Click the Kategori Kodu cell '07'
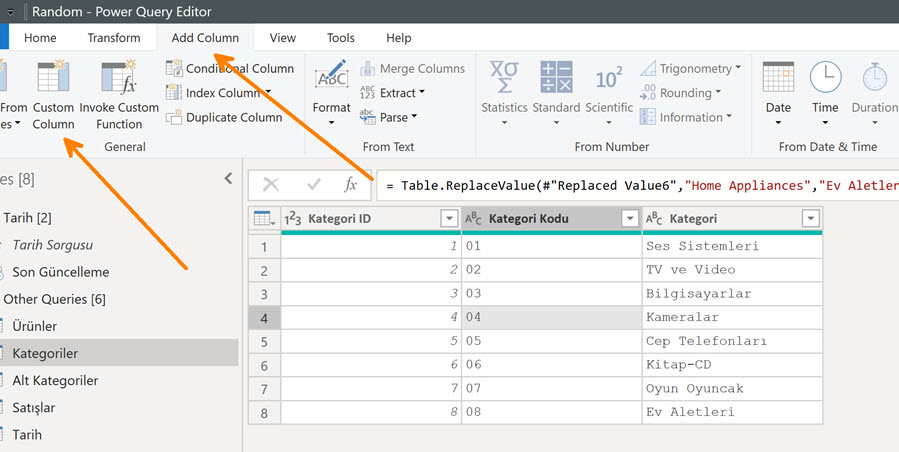The image size is (899, 452). click(552, 388)
